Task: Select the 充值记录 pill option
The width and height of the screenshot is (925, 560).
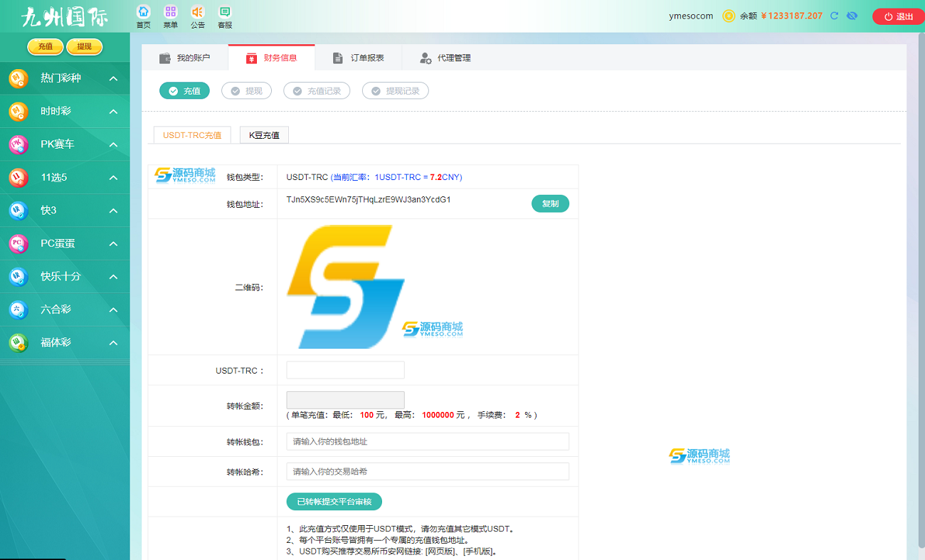Action: 317,91
